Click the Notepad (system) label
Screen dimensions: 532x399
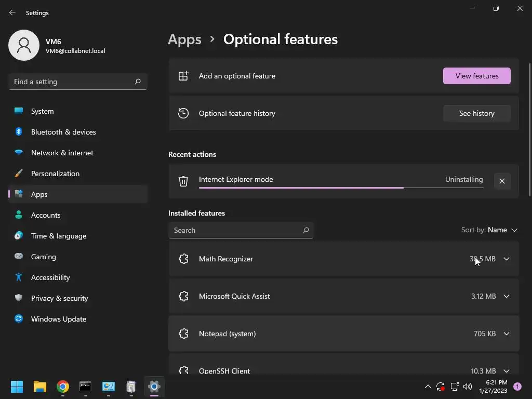click(228, 334)
